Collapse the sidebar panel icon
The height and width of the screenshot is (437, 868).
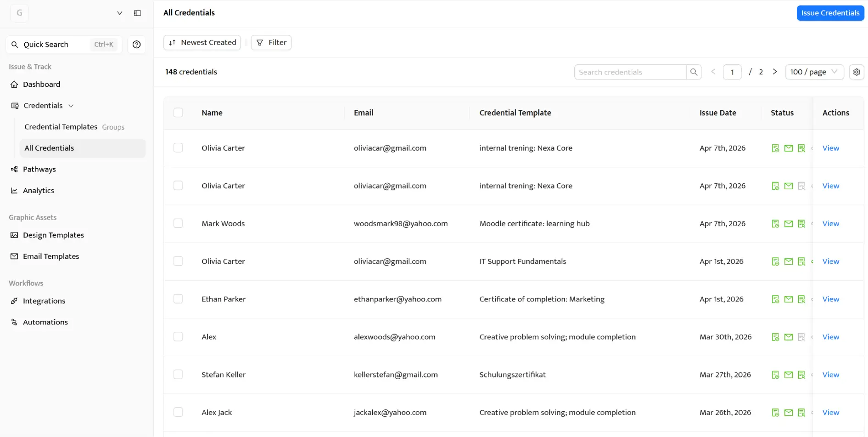(x=137, y=13)
